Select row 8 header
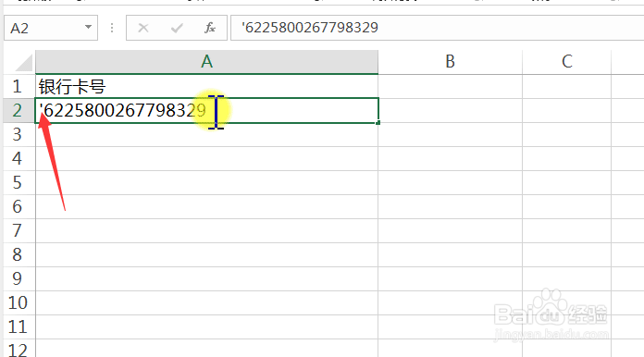This screenshot has width=644, height=357. [x=19, y=255]
